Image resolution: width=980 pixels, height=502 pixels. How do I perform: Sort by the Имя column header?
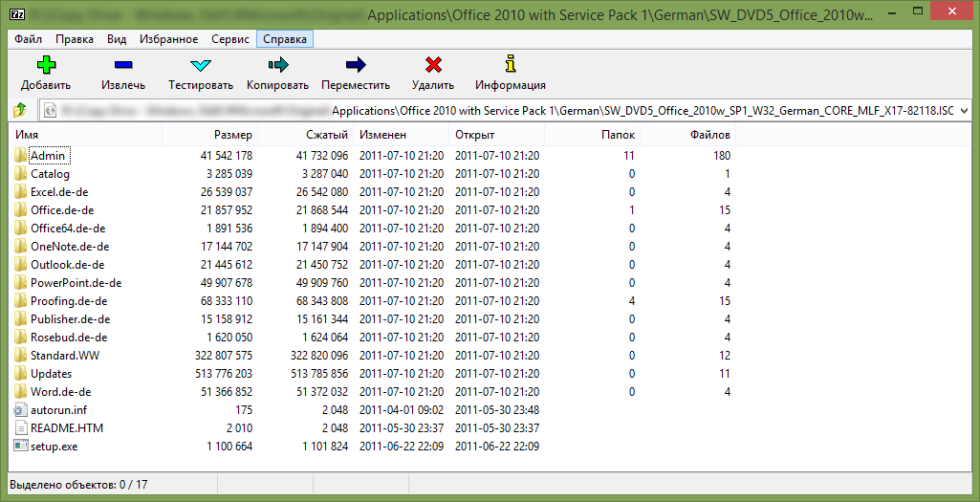[x=86, y=135]
